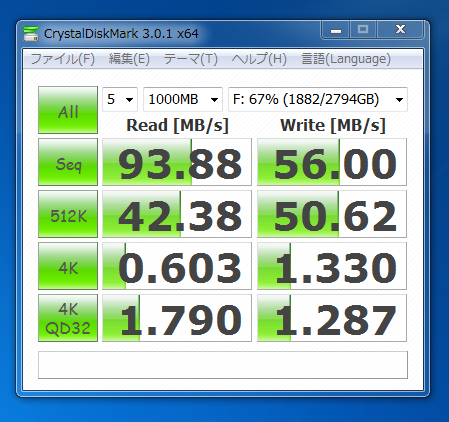
Task: Maximize the CrystalDiskMark window
Action: pyautogui.click(x=363, y=30)
